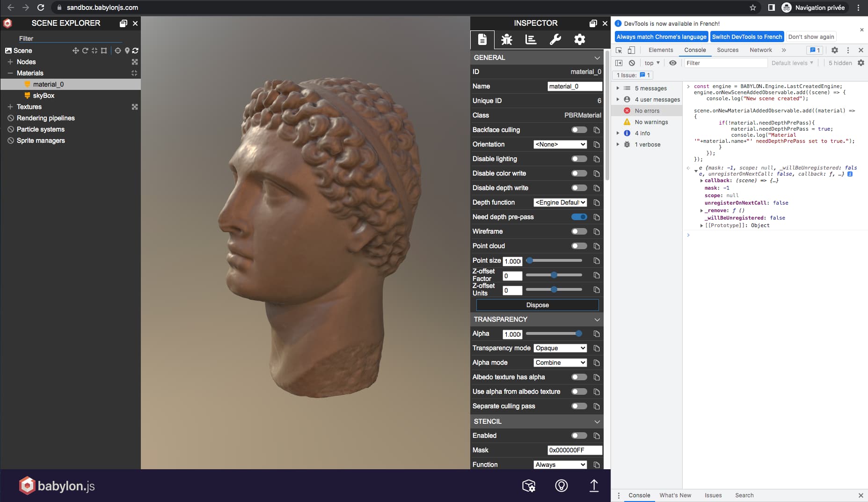Click the upload arrow icon in footer
Image resolution: width=868 pixels, height=502 pixels.
tap(594, 486)
